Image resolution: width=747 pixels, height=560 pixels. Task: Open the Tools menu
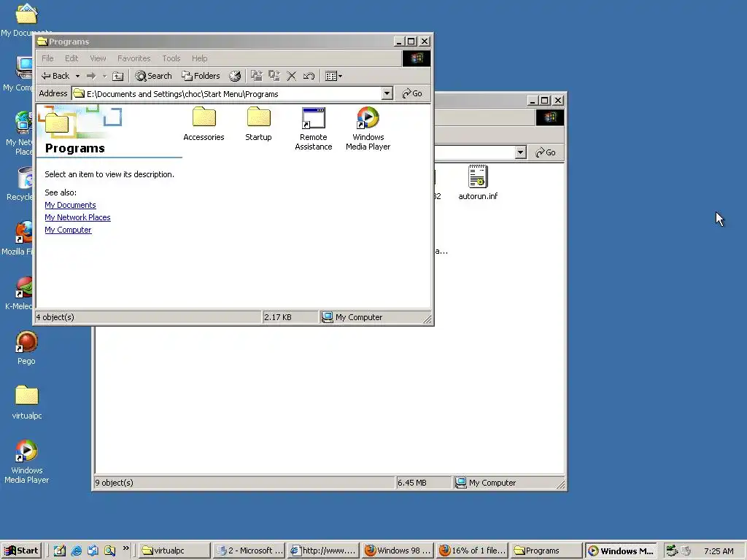click(x=171, y=58)
